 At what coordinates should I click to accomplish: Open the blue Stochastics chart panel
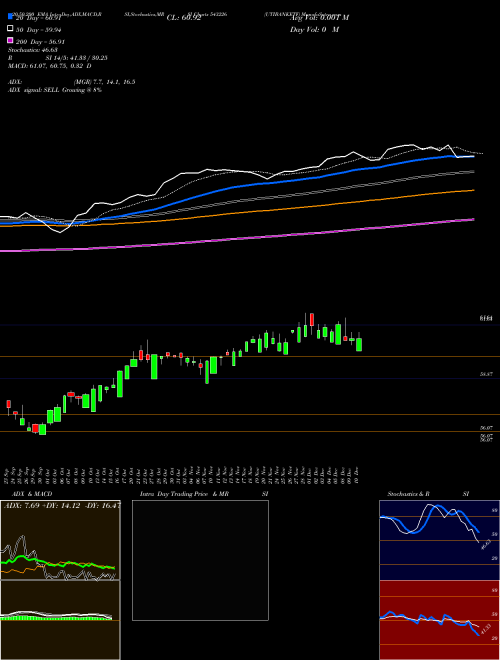[x=439, y=540]
